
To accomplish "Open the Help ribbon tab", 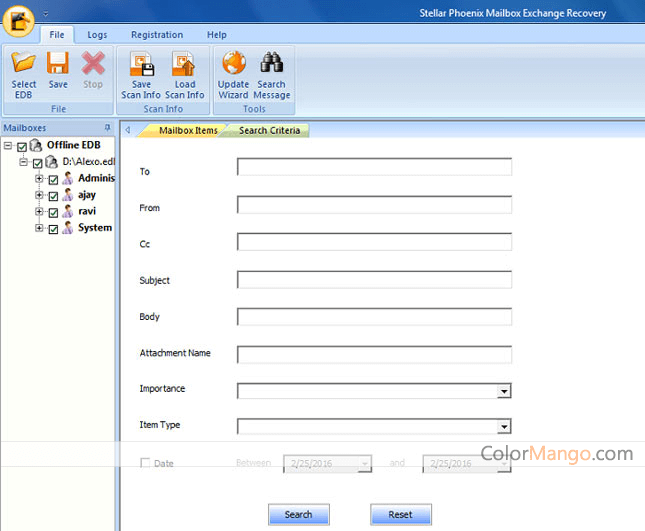I will point(217,35).
